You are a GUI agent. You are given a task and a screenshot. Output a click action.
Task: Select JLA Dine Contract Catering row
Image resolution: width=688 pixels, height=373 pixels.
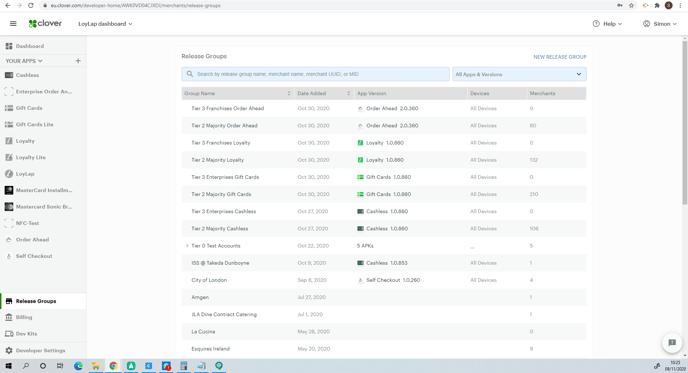click(x=384, y=314)
